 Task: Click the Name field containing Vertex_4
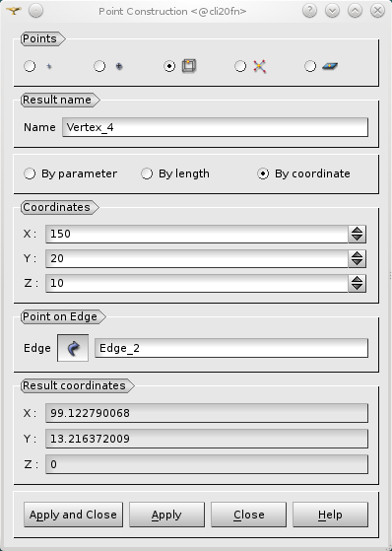click(216, 127)
